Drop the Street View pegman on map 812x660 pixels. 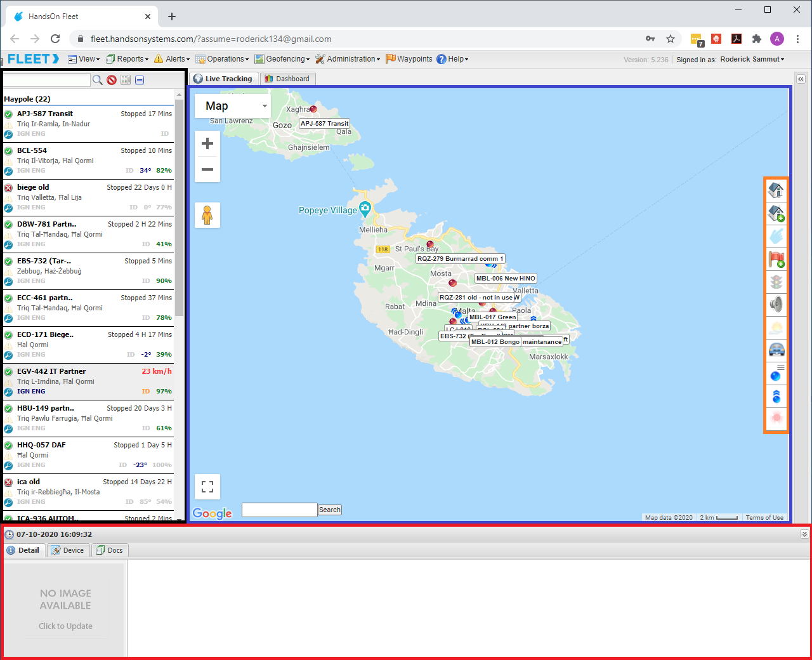(207, 215)
